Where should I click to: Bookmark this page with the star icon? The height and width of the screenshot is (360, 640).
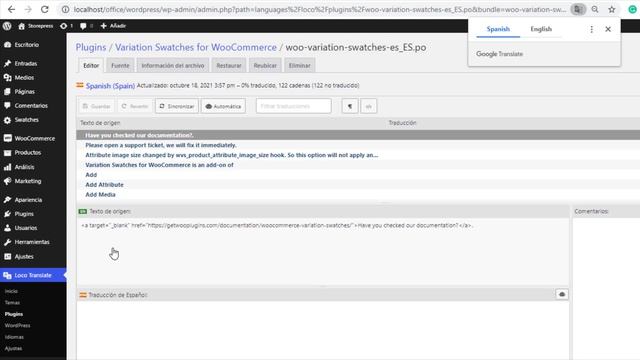pos(611,9)
